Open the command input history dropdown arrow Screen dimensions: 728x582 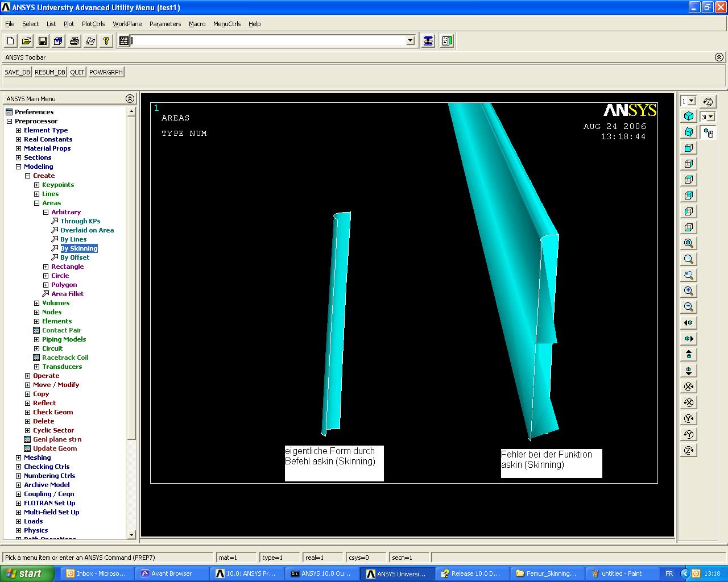click(x=411, y=41)
